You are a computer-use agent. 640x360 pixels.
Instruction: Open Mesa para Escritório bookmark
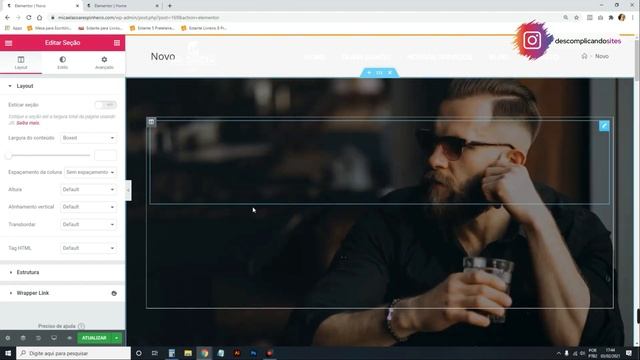coord(49,28)
